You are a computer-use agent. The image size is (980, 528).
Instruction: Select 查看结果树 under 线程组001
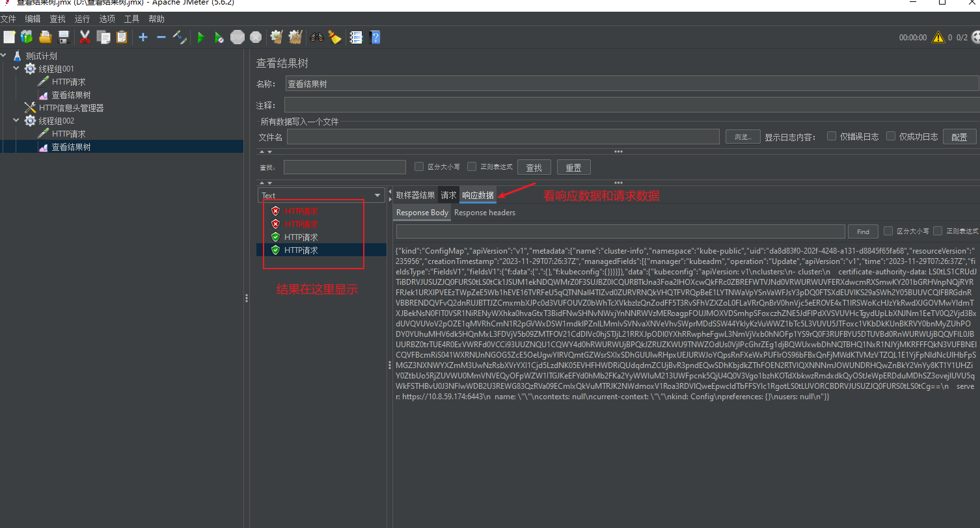pyautogui.click(x=71, y=95)
